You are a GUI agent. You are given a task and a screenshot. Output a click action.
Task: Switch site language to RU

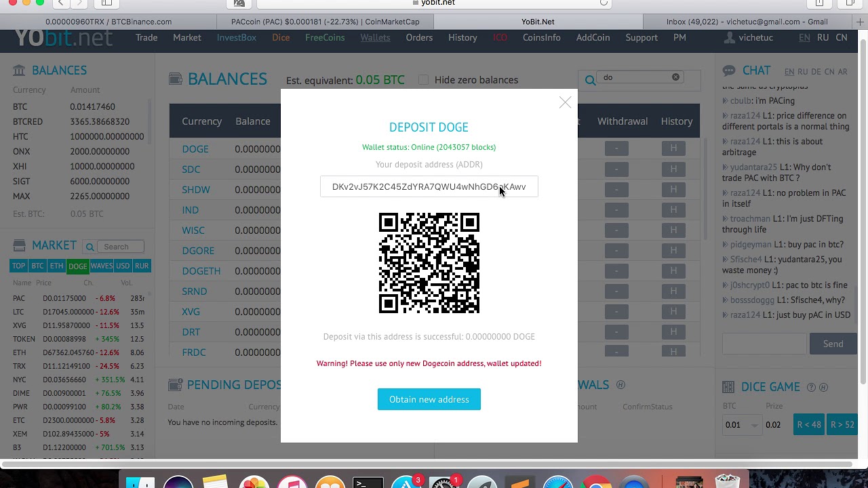pos(823,37)
